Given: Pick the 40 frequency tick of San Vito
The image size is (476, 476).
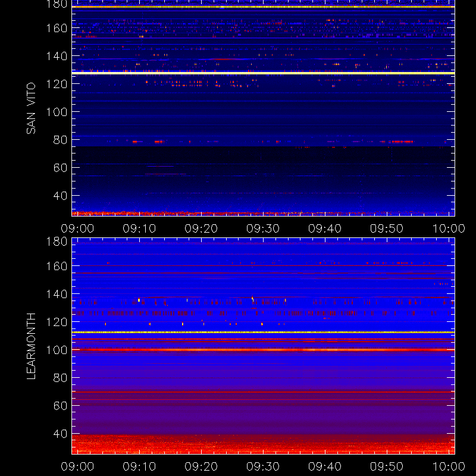Looking at the screenshot, I should click(61, 196).
